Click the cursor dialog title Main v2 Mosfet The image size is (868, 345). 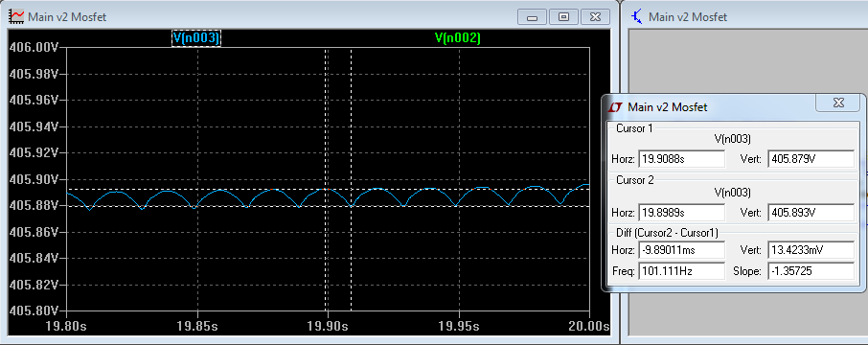point(667,107)
